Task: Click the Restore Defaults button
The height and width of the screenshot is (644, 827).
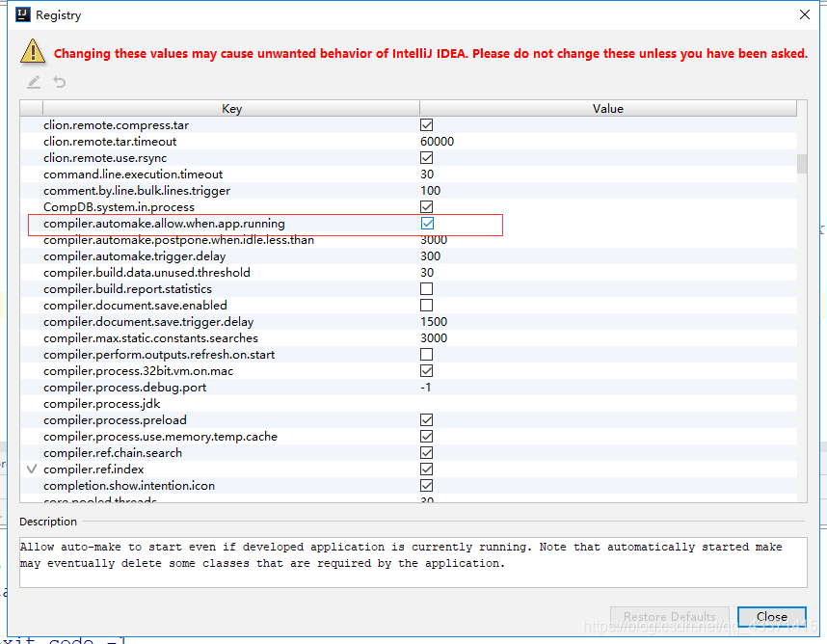Action: pyautogui.click(x=669, y=617)
